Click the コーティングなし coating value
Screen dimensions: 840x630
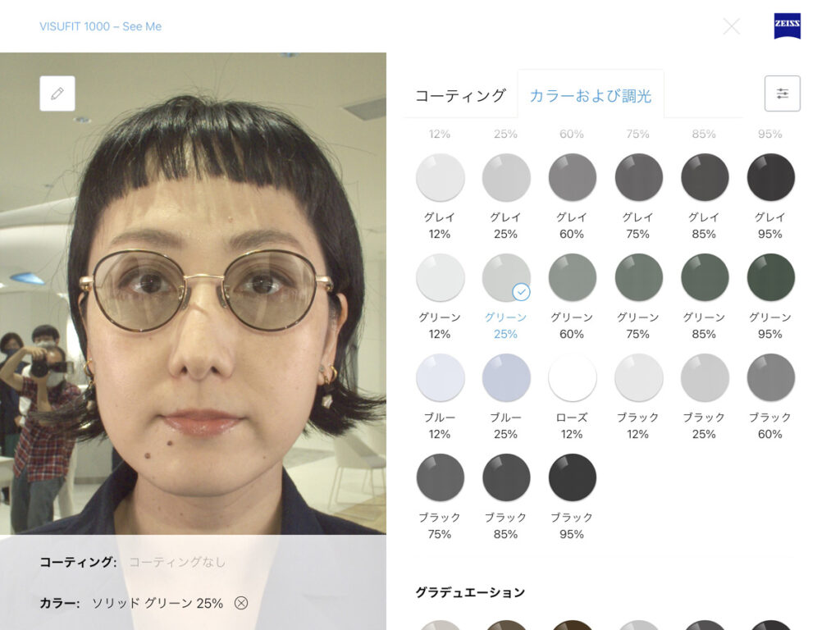click(x=177, y=562)
